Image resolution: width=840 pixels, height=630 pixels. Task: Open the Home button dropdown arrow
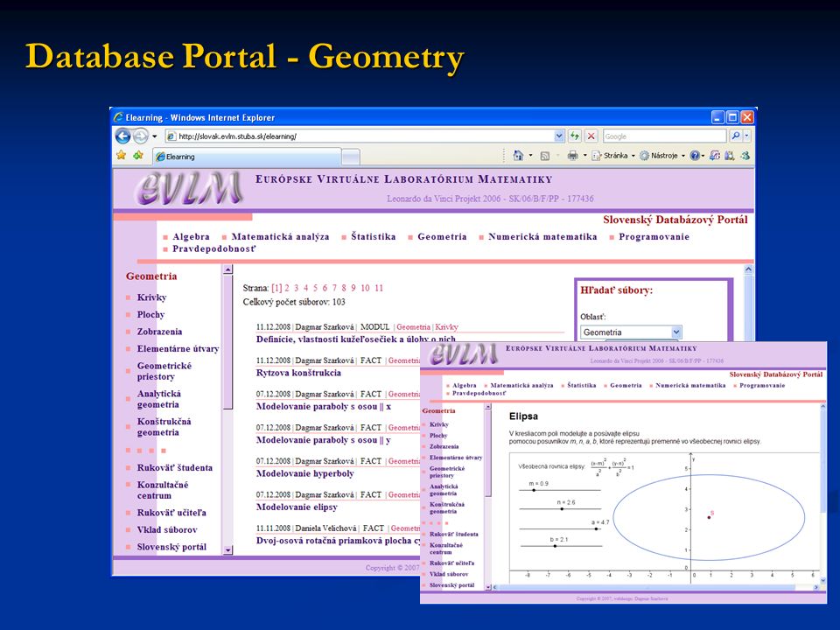(531, 156)
